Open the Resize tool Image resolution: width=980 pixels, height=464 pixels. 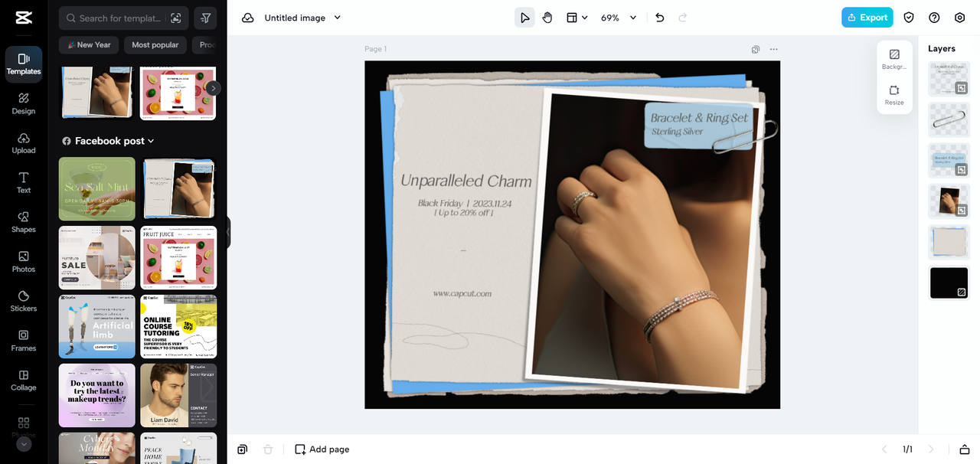(894, 95)
